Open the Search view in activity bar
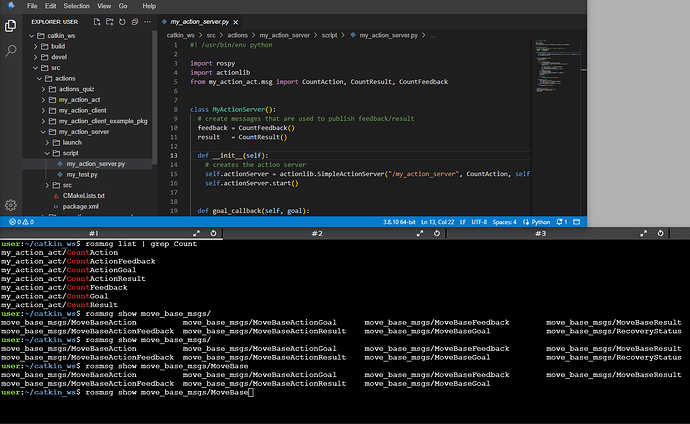Viewport: 690px width, 424px height. click(x=11, y=51)
